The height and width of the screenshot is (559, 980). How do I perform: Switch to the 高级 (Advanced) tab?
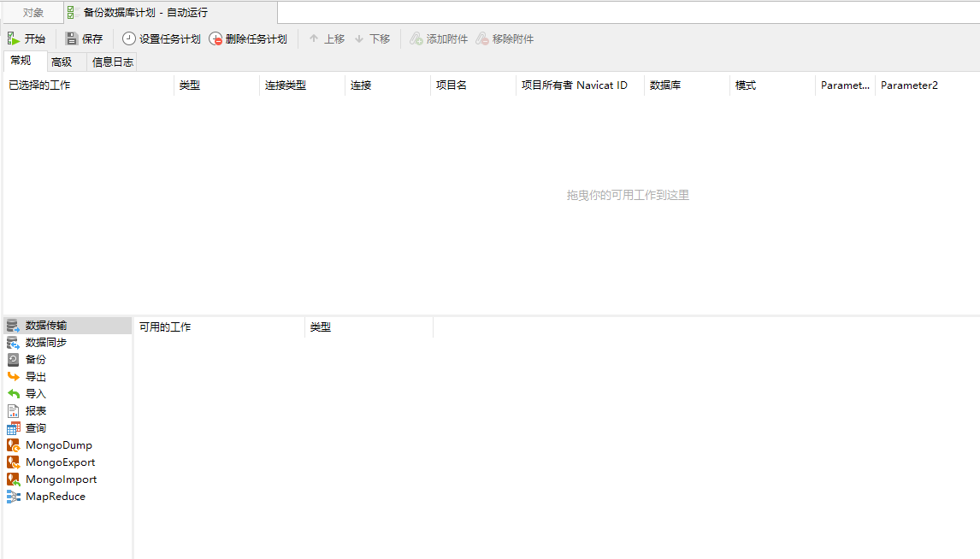(62, 62)
